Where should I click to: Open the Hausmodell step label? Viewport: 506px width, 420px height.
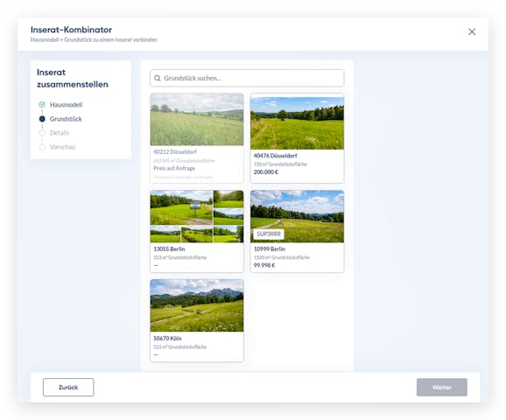(x=67, y=104)
